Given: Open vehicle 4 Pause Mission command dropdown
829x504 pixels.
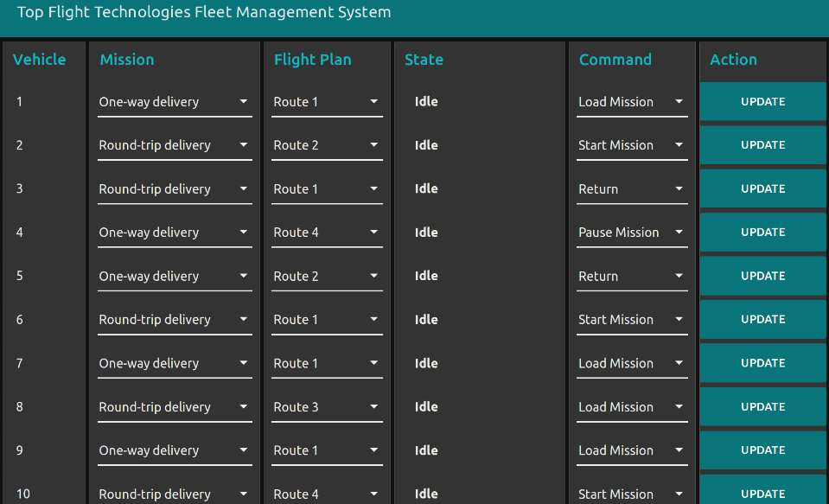Looking at the screenshot, I should click(632, 233).
